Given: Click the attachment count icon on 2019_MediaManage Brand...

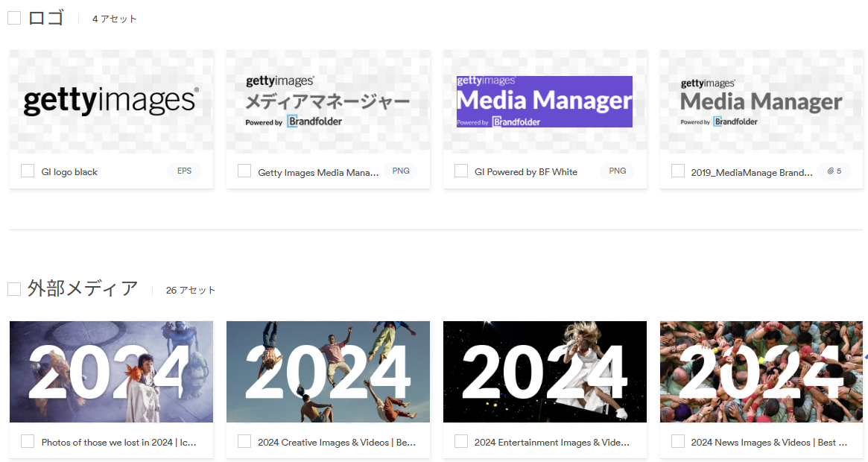Looking at the screenshot, I should pos(834,171).
